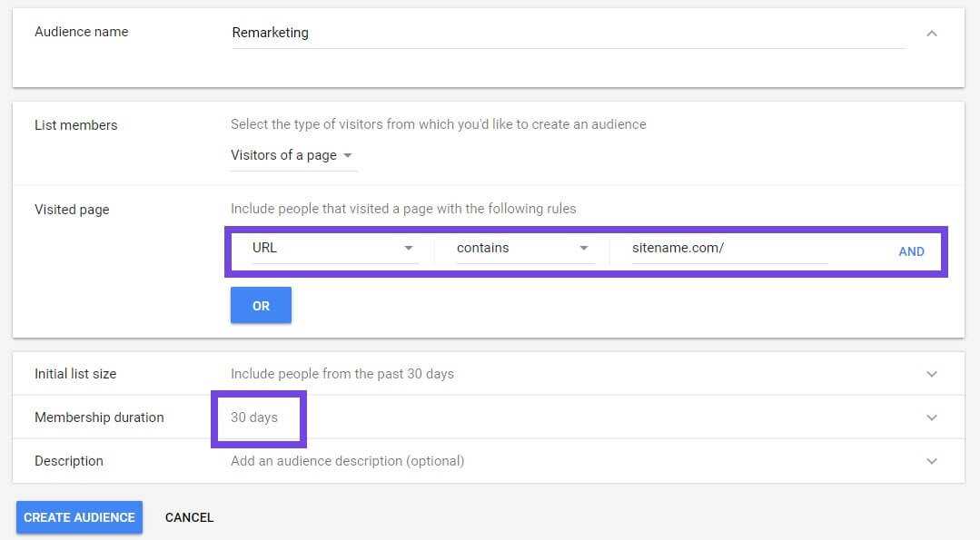Open the URL rule type dropdown

(x=334, y=248)
